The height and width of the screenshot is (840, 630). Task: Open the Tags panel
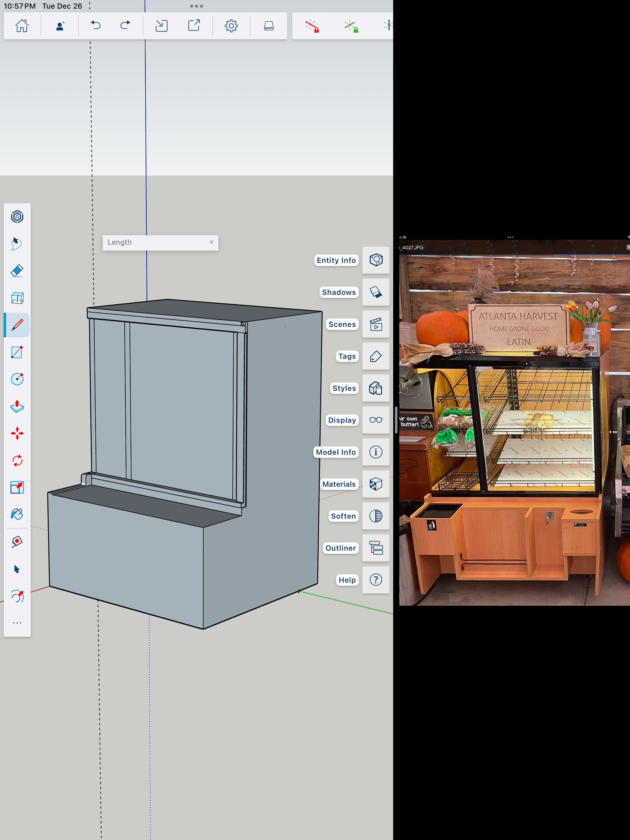click(x=375, y=356)
